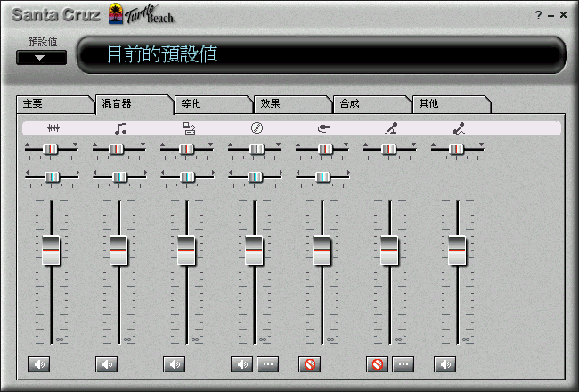Open the 預設值 preset dropdown arrow
The image size is (579, 392).
(x=41, y=58)
